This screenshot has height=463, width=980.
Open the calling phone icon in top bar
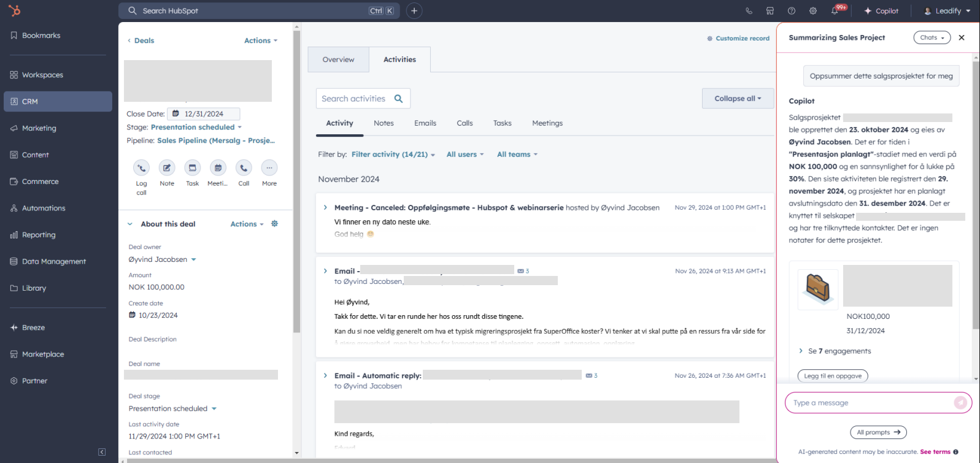[749, 11]
